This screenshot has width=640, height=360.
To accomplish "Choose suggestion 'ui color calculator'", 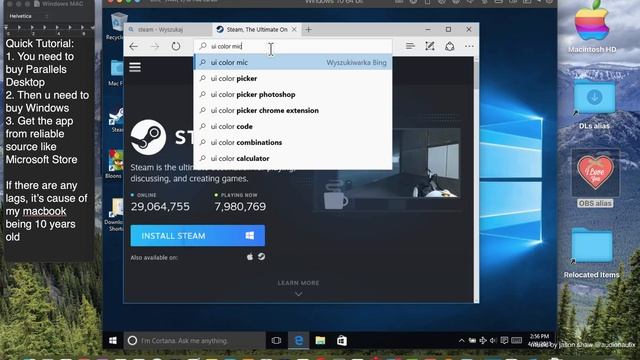I will (x=293, y=158).
